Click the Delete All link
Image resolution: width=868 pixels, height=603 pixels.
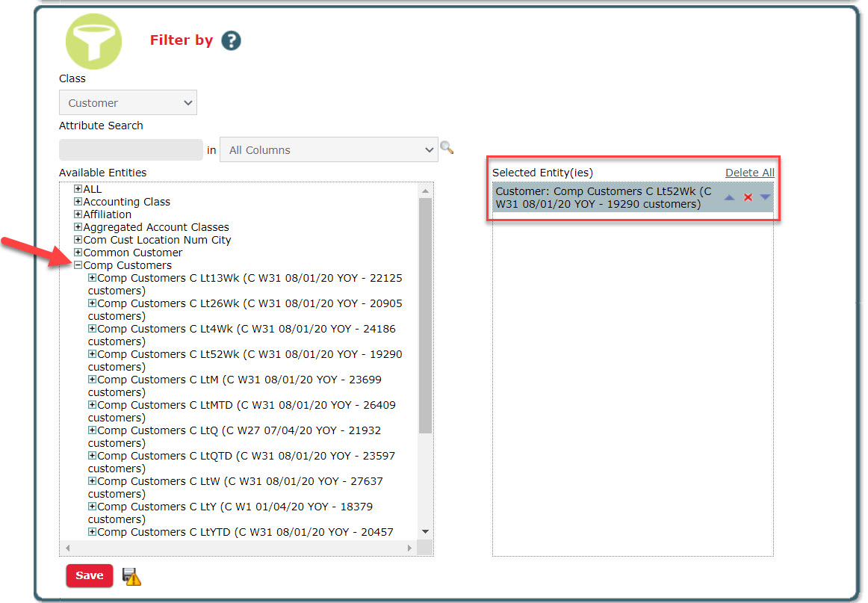749,173
